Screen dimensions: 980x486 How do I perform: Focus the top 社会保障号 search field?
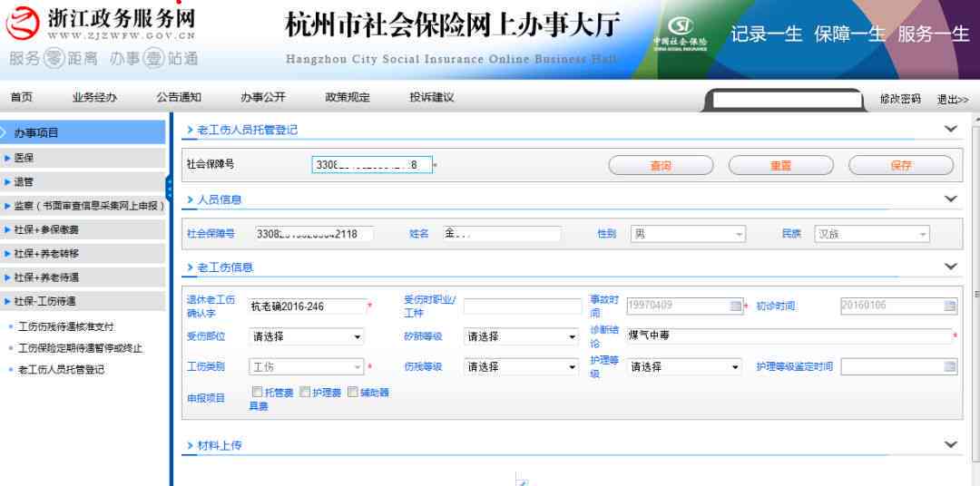coord(372,165)
